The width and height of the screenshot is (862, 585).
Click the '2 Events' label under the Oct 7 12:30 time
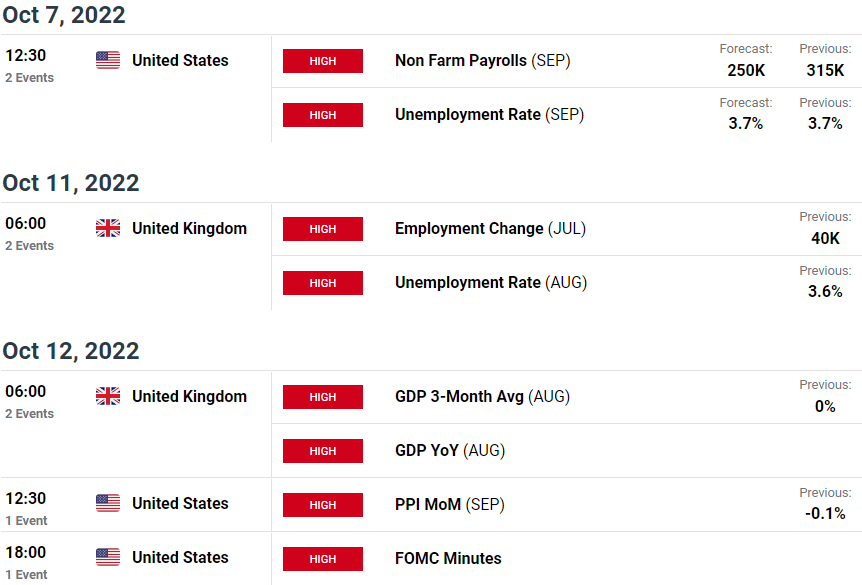pos(30,78)
